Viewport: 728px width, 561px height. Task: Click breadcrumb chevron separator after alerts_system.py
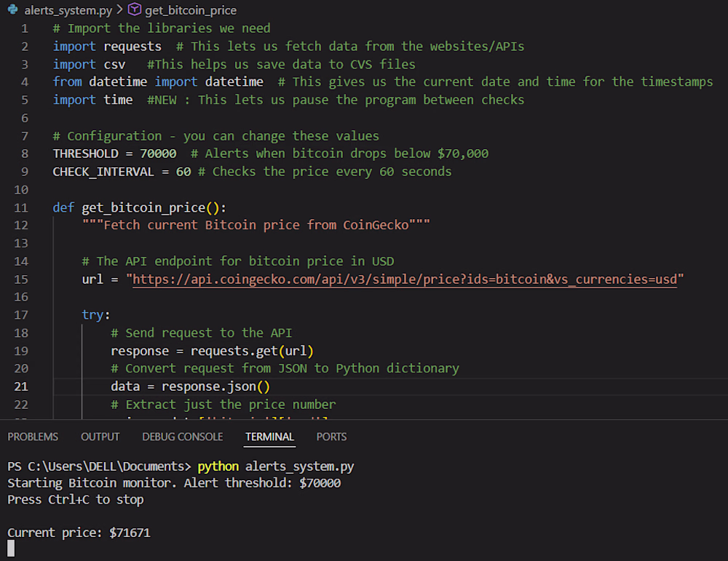(120, 9)
